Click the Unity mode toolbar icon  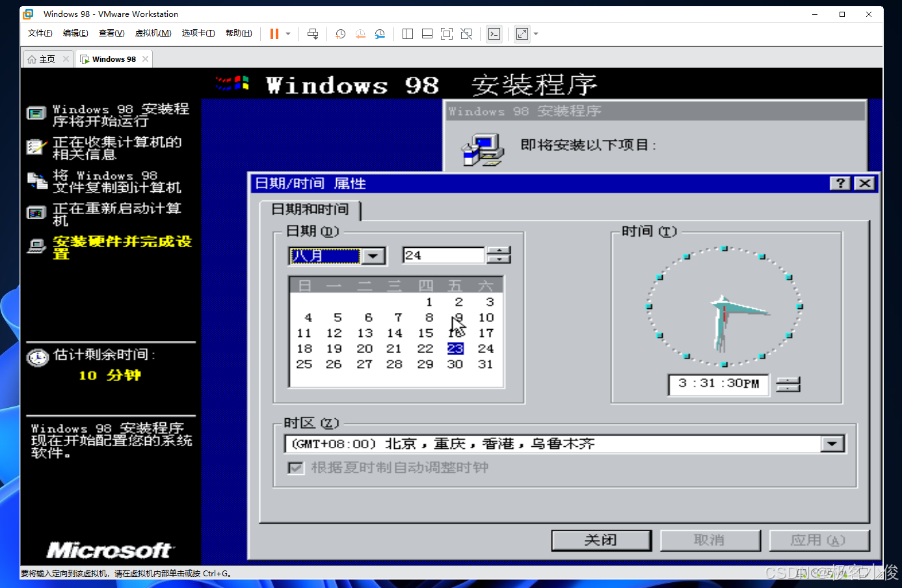[466, 34]
